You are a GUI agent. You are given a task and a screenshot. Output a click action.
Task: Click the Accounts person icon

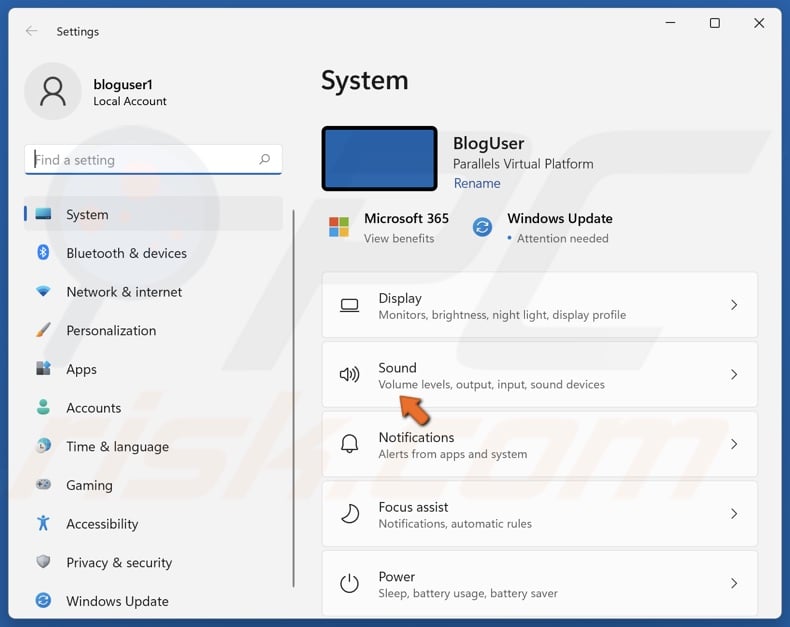(x=43, y=407)
